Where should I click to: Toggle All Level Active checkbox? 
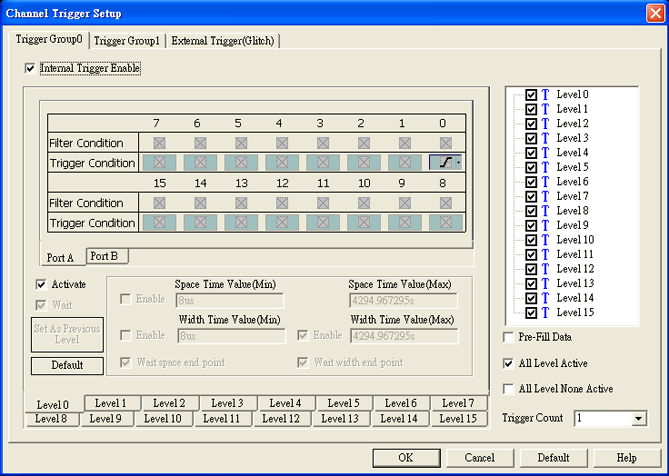point(508,363)
